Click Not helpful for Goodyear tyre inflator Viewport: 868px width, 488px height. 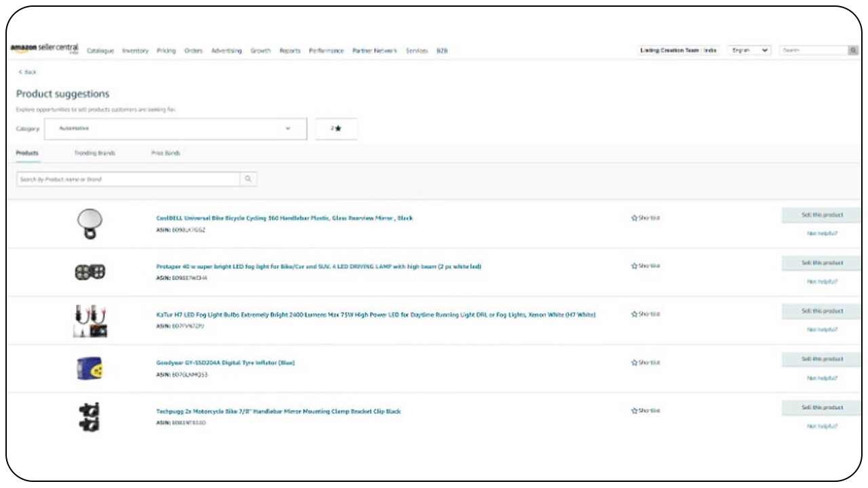(822, 378)
